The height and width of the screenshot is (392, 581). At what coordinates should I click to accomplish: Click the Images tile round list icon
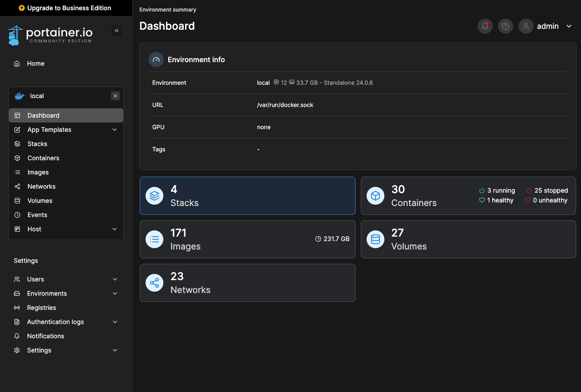click(x=154, y=239)
